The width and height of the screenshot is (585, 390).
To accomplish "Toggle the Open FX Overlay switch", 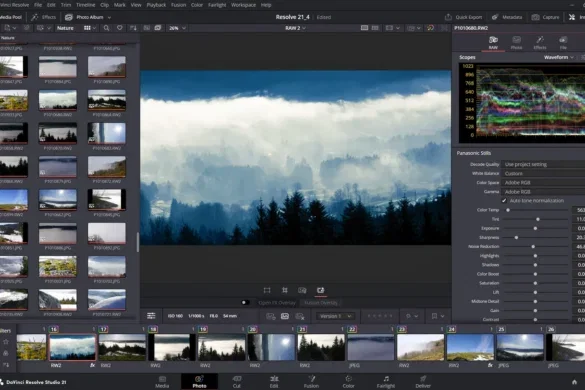I will pyautogui.click(x=245, y=303).
